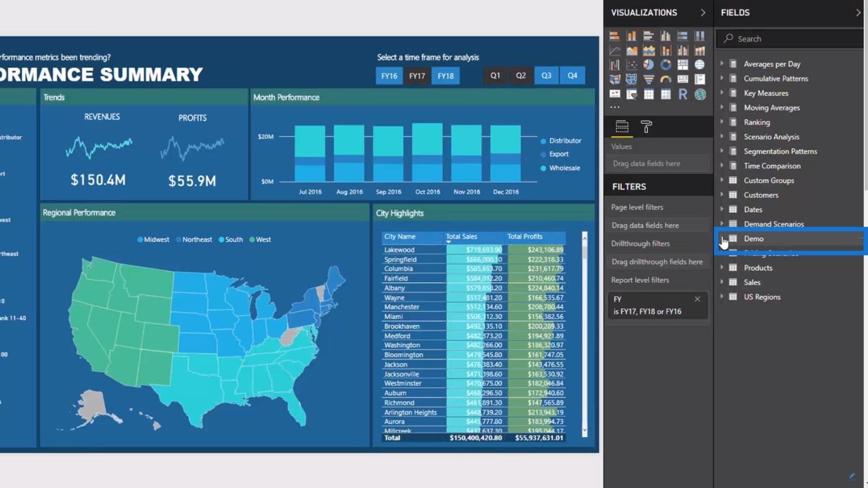Select the Card (123) visual

[x=683, y=79]
